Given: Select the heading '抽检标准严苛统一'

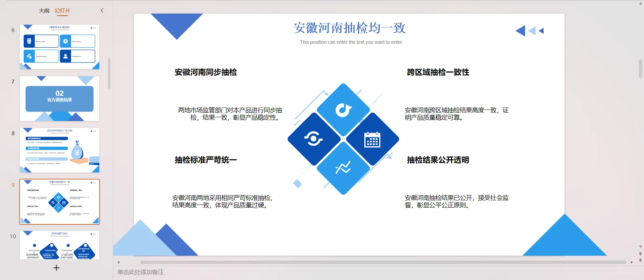Looking at the screenshot, I should 206,160.
